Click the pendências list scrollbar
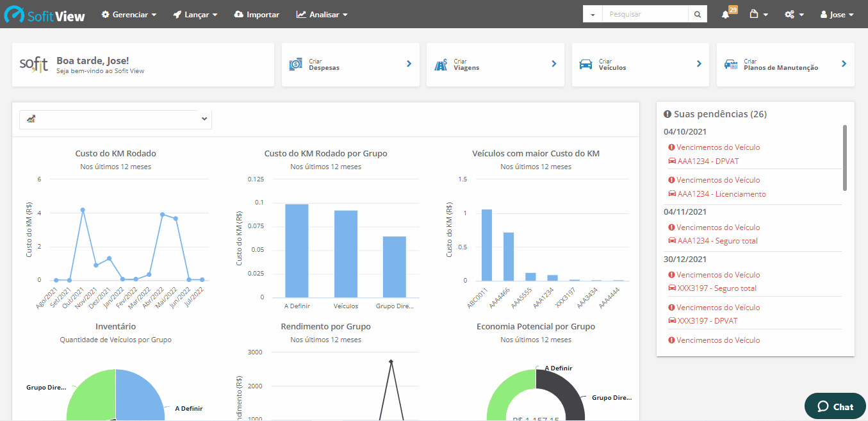This screenshot has width=868, height=421. (845, 158)
